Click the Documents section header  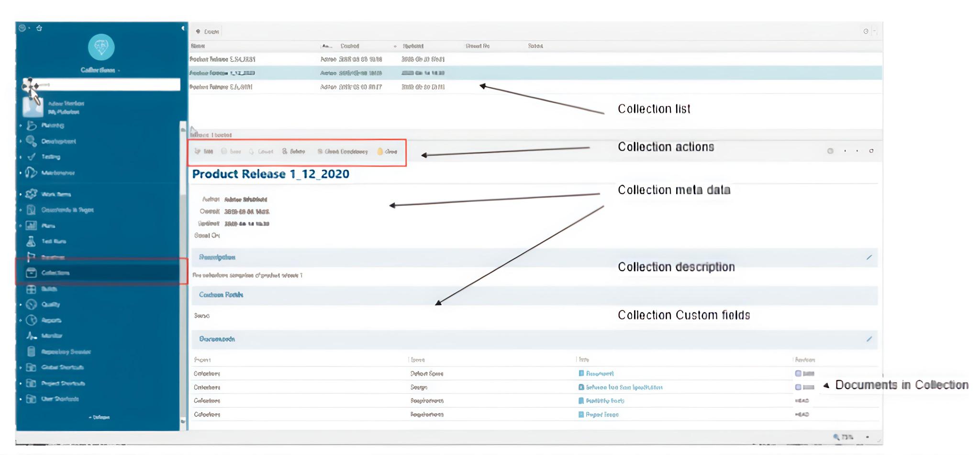[535, 339]
